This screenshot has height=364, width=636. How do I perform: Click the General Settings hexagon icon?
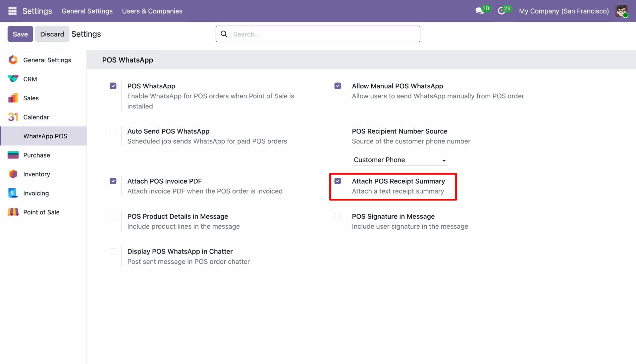tap(13, 60)
